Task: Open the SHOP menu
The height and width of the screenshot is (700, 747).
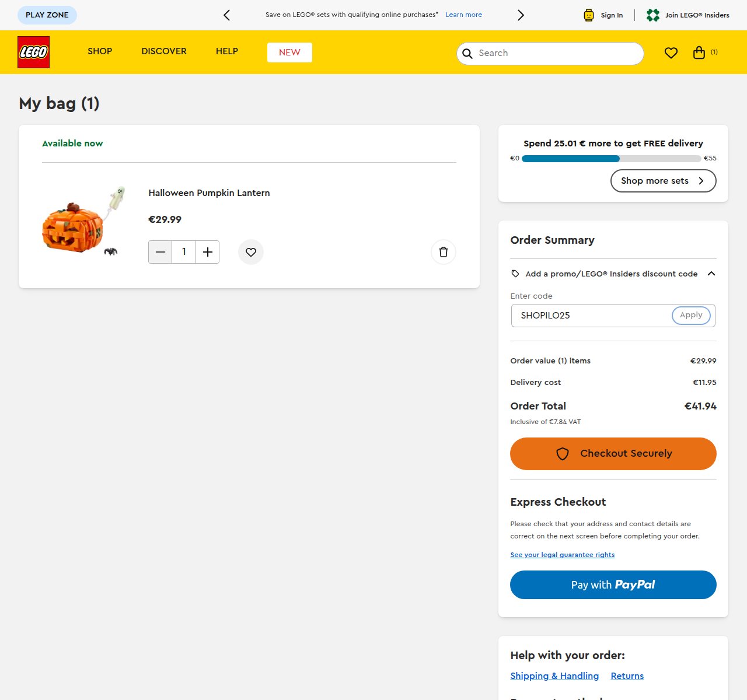Action: (x=100, y=51)
